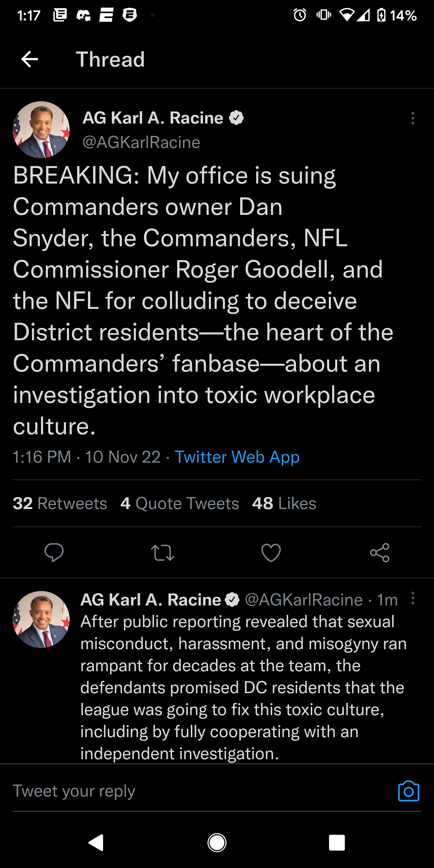Open the Twitter Web App link

(x=237, y=457)
